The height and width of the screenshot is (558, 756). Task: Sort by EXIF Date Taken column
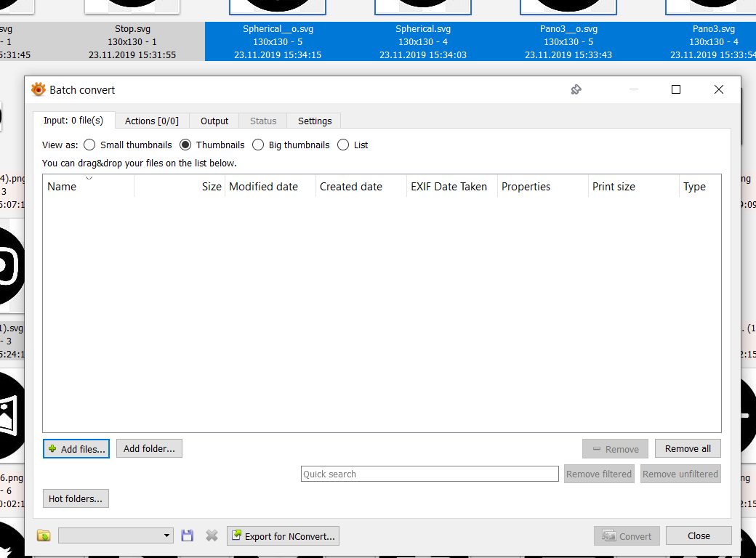(x=451, y=187)
